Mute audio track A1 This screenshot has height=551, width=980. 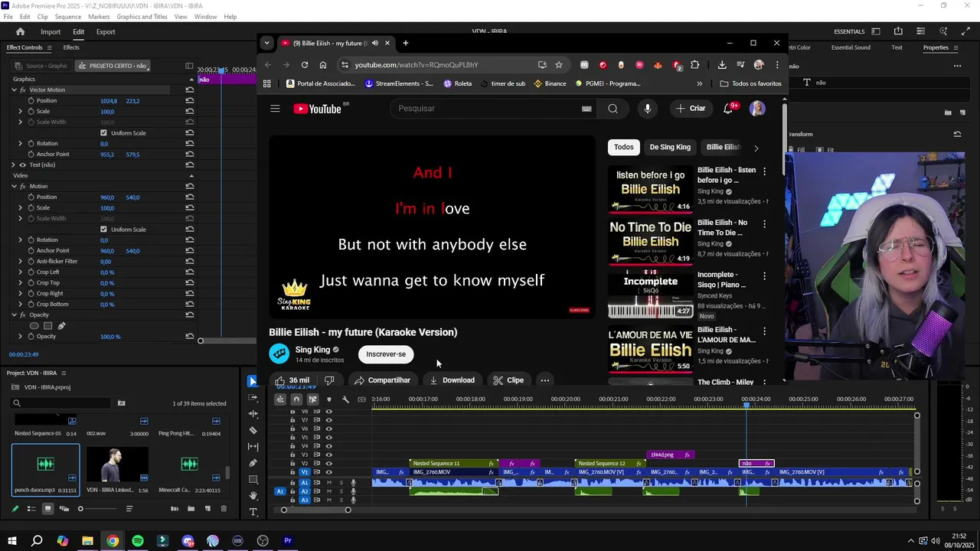click(x=329, y=483)
